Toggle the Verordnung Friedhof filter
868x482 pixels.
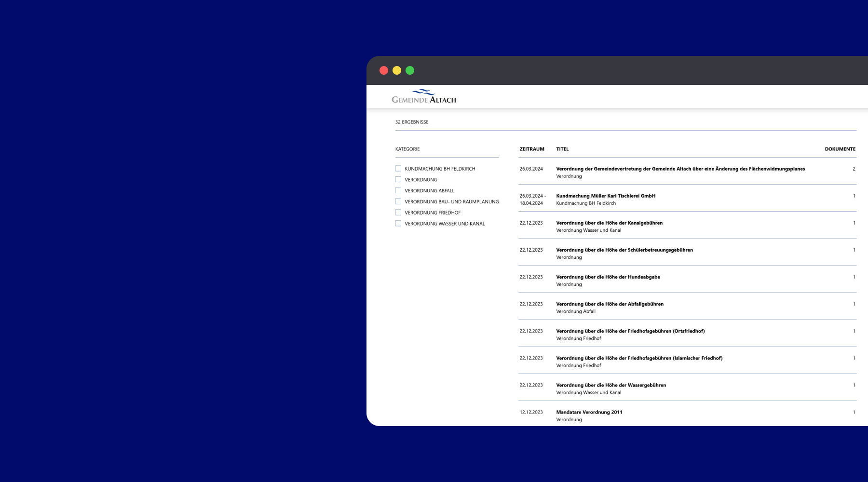[398, 213]
